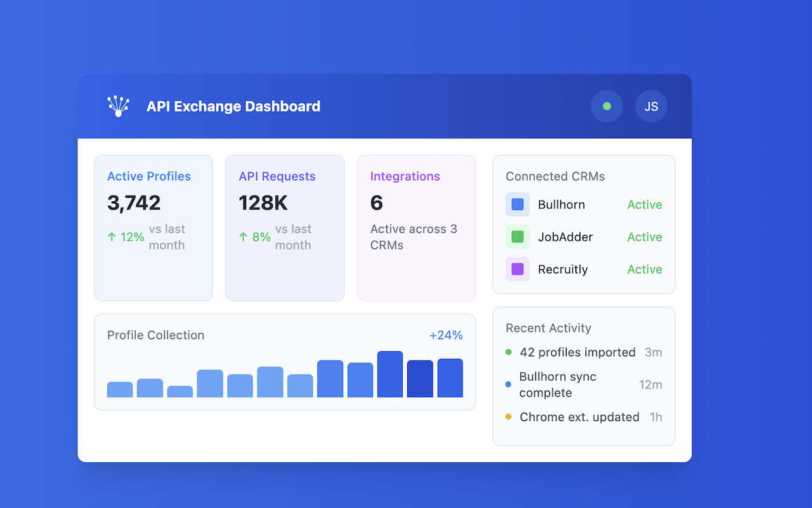Click the Bullhorn blue CRM icon
Screen dimensions: 812x508
(518, 204)
